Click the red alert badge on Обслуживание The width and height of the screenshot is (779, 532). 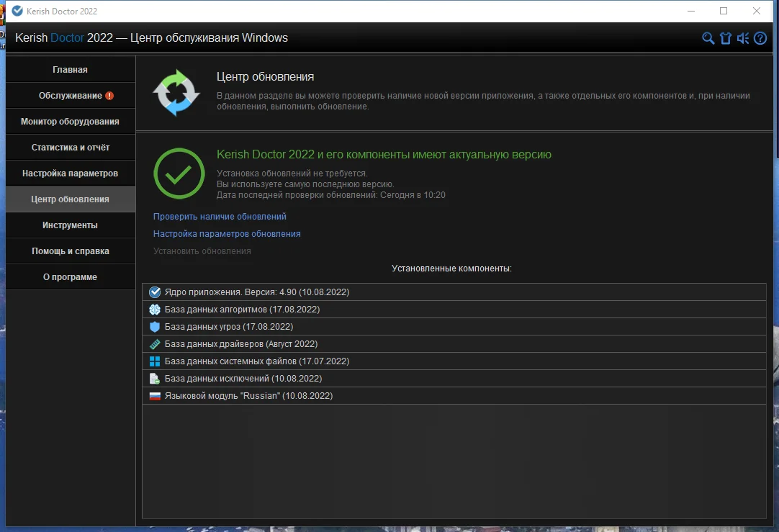109,96
